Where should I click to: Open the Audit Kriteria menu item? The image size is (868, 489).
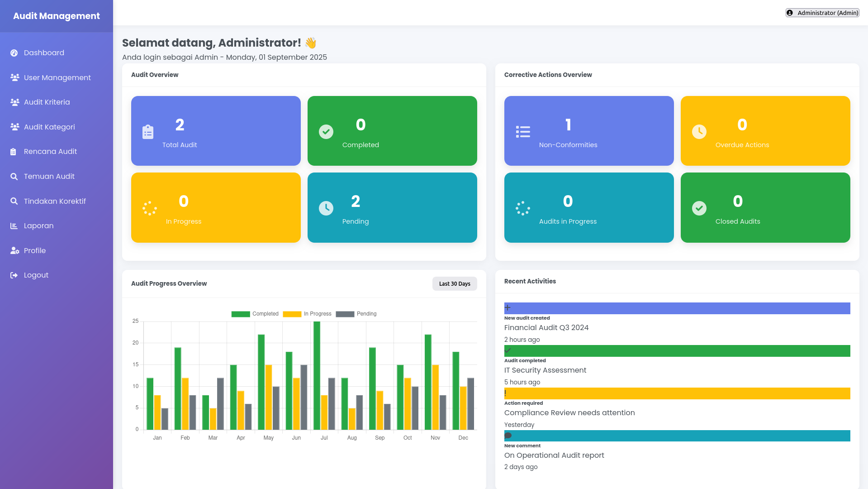click(47, 102)
